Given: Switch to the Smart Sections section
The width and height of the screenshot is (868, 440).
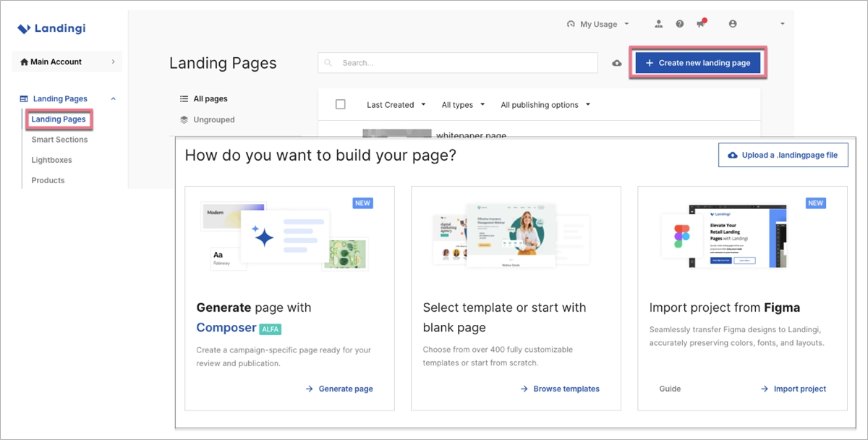Looking at the screenshot, I should 59,140.
